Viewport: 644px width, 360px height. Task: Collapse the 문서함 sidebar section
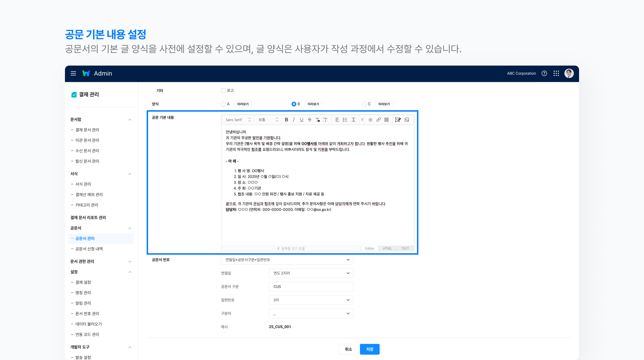(x=130, y=120)
